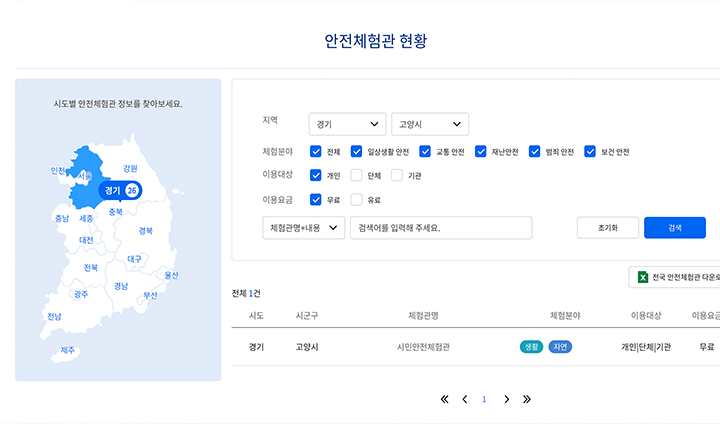Select 강원 on the map
The height and width of the screenshot is (424, 720).
click(x=130, y=169)
